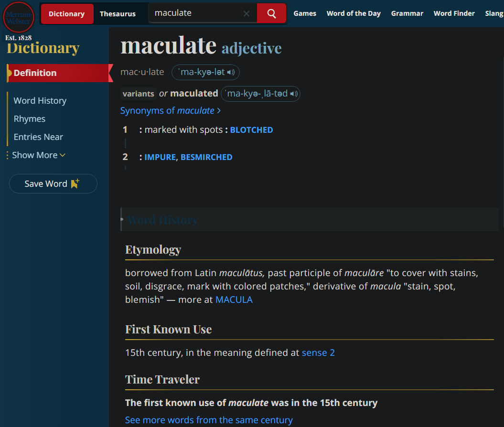Click the bookmark icon on Save Word
Image resolution: width=504 pixels, height=427 pixels.
click(75, 183)
